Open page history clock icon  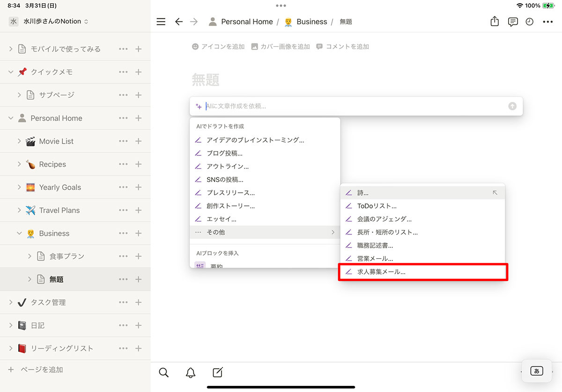(x=530, y=22)
